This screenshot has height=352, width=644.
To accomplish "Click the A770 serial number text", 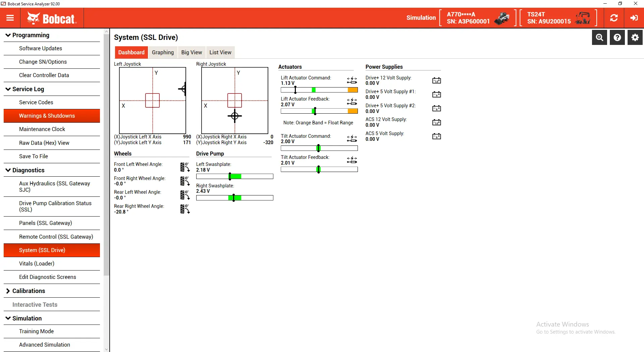I will [468, 21].
